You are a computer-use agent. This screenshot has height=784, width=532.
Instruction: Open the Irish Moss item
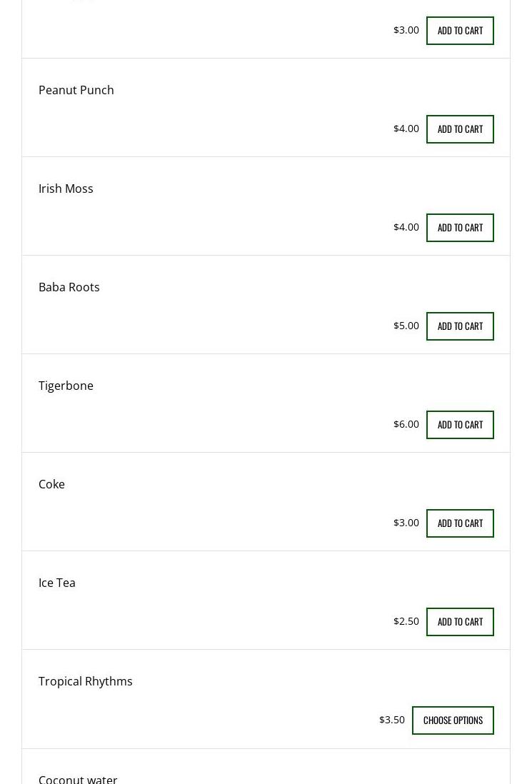pos(66,189)
